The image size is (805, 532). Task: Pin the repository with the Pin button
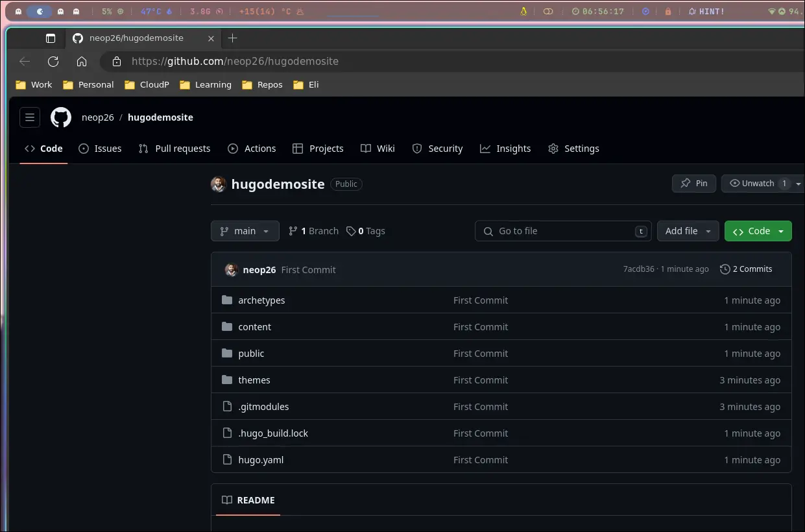[x=694, y=184]
